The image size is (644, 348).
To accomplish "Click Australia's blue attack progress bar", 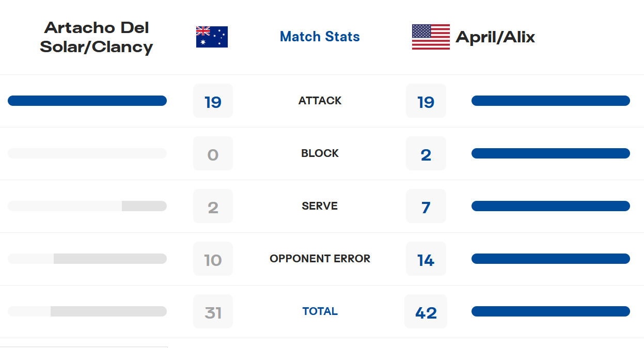I will [87, 101].
